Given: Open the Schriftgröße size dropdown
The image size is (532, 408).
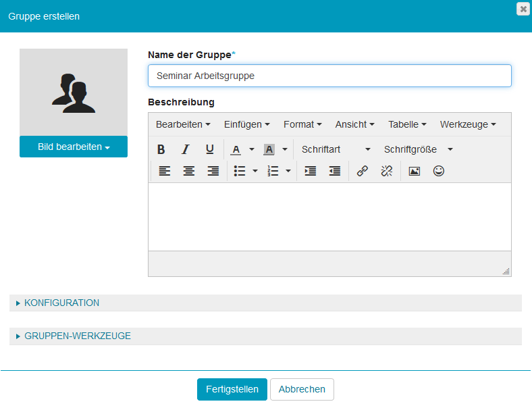Looking at the screenshot, I should tap(418, 149).
